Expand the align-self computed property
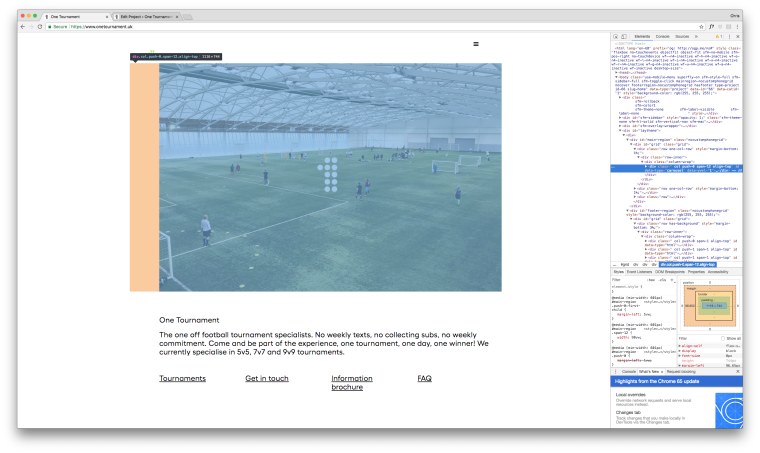The width and height of the screenshot is (760, 453). coord(680,345)
